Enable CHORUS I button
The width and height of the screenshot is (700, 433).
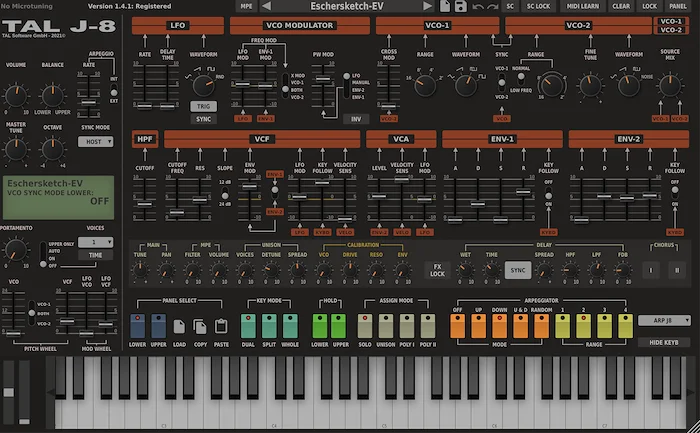click(650, 270)
